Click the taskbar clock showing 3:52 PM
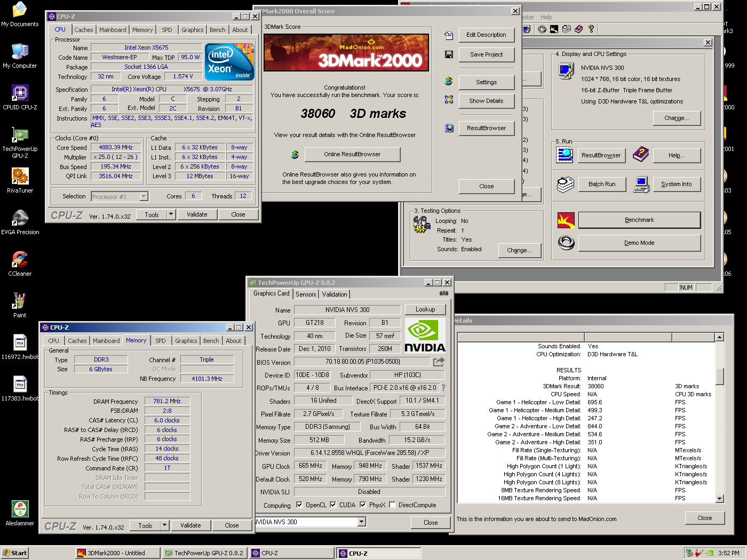 [729, 553]
